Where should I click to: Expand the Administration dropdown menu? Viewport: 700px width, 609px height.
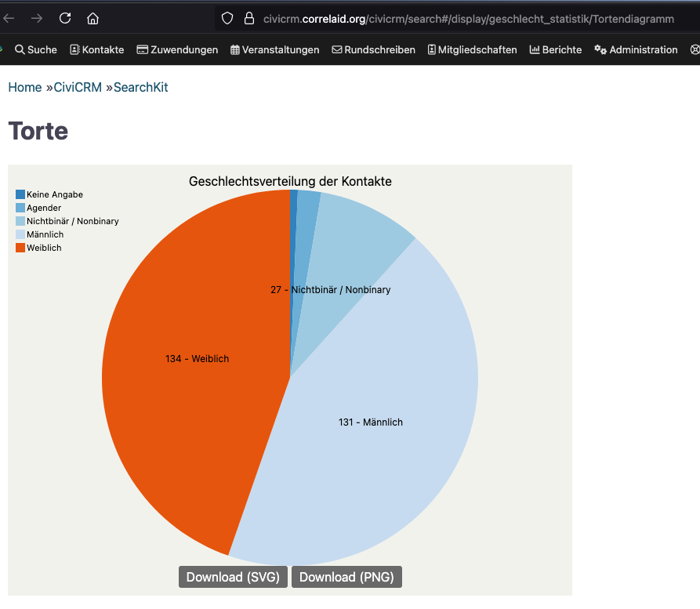coord(641,49)
